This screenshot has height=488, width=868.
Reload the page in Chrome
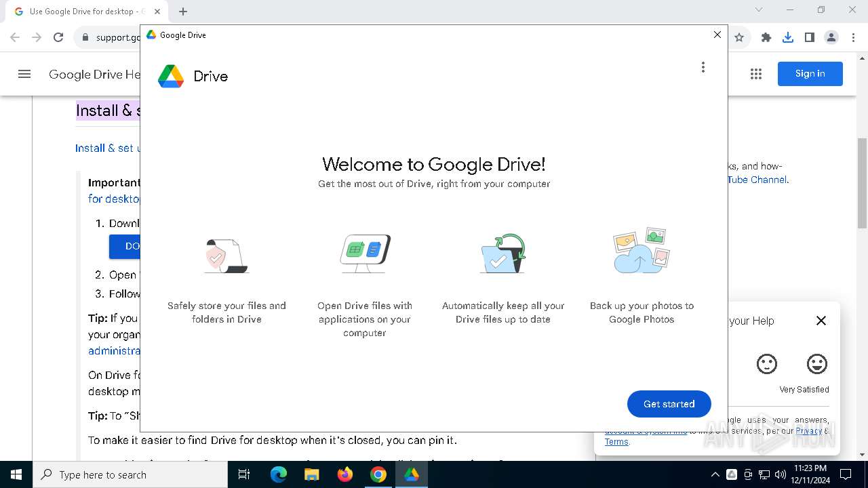[58, 37]
